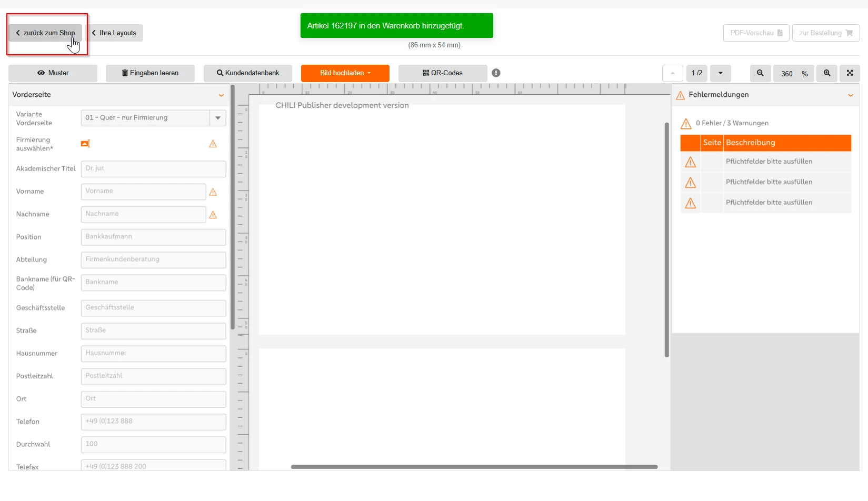Go back via zurück zum Shop
868x501 pixels.
click(45, 33)
